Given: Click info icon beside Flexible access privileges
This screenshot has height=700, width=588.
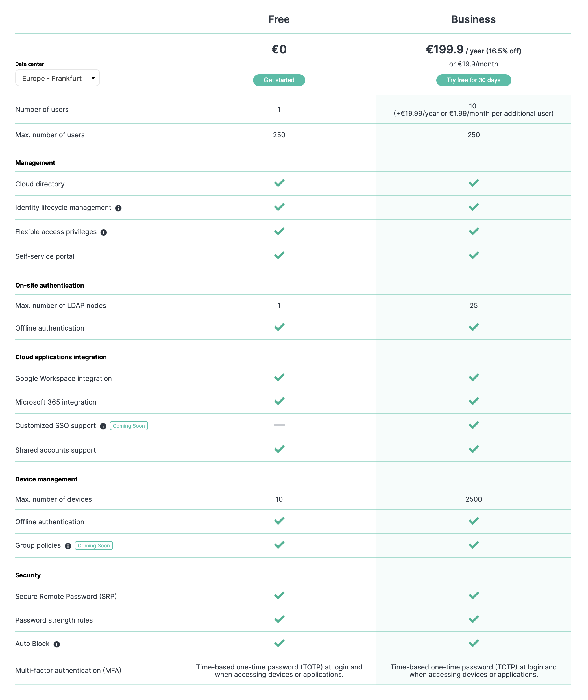Looking at the screenshot, I should (x=104, y=232).
